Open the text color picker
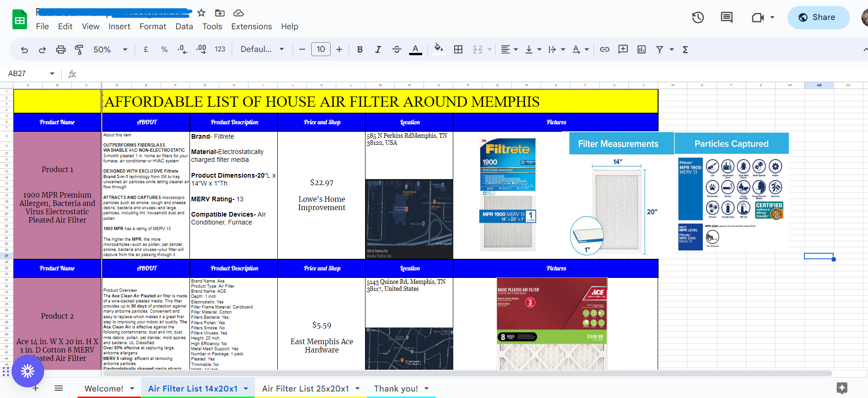Screen dimensions: 868x398 pos(416,50)
